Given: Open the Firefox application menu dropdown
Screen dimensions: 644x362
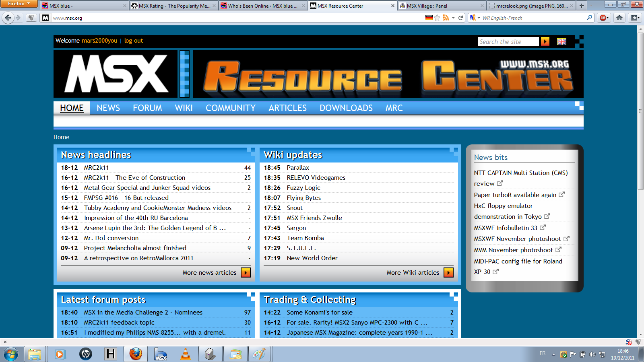Looking at the screenshot, I should pyautogui.click(x=19, y=4).
